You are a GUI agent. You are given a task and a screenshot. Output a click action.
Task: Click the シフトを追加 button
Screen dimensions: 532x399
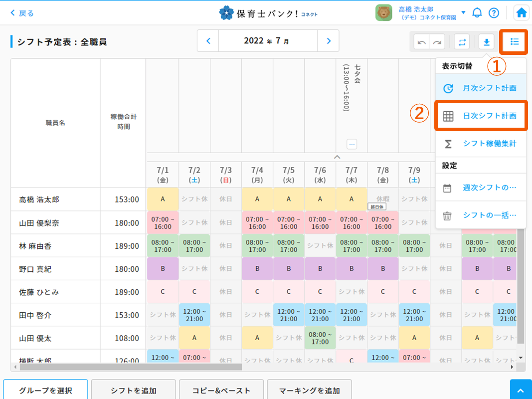pyautogui.click(x=134, y=391)
